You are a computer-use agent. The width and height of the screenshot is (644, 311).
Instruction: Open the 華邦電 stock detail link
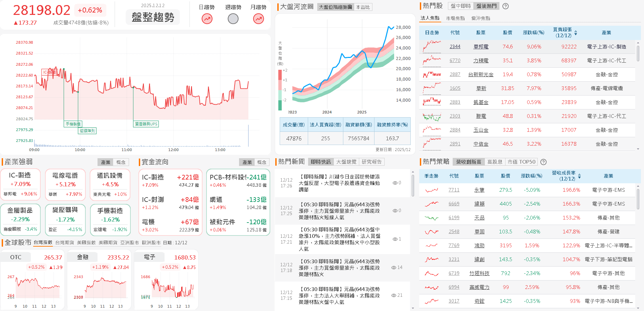click(481, 46)
